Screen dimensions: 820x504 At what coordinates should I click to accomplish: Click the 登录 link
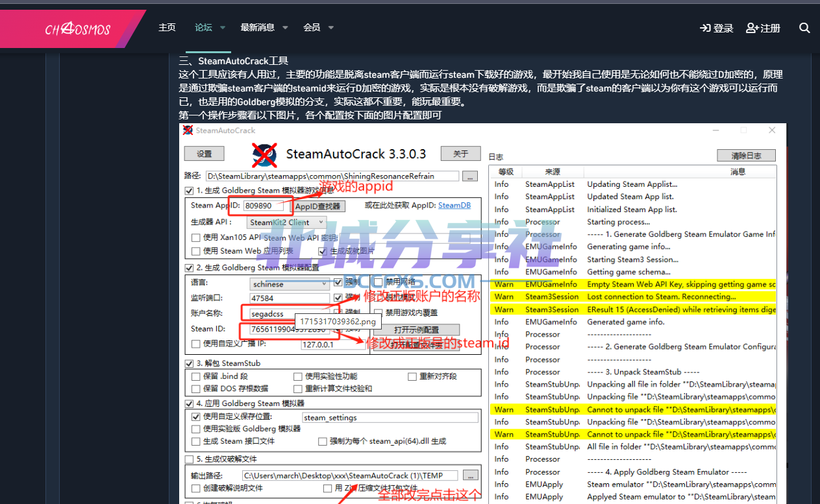click(723, 28)
